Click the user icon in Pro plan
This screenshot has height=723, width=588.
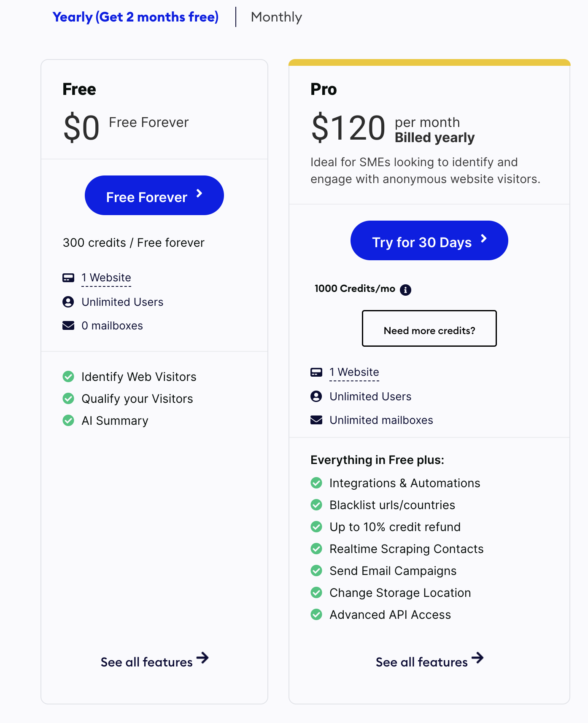pos(316,396)
